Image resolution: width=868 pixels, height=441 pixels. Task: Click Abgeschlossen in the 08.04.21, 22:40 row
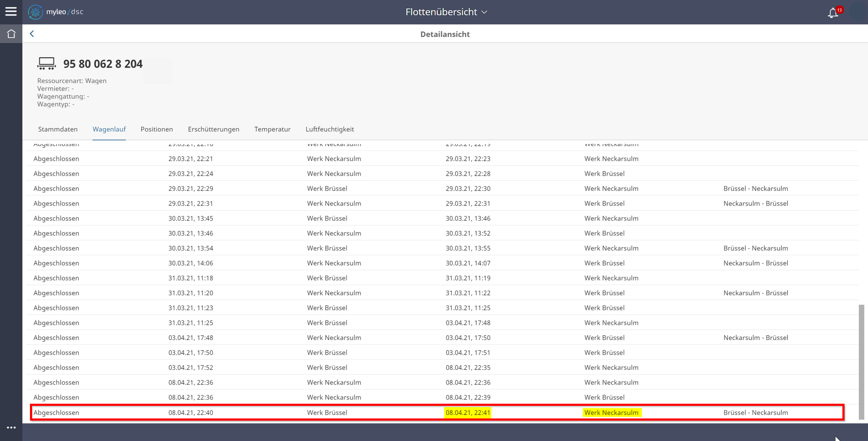click(x=56, y=412)
